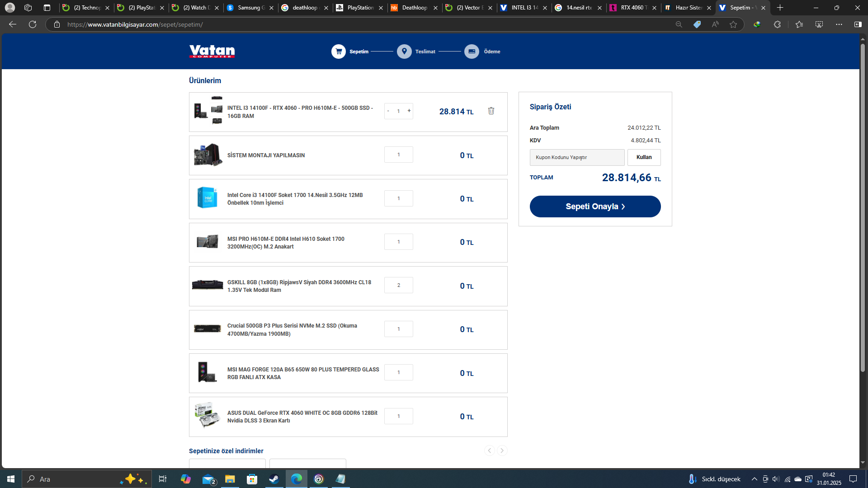Open the ASUS RTX 4060 product thumbnail

(208, 416)
